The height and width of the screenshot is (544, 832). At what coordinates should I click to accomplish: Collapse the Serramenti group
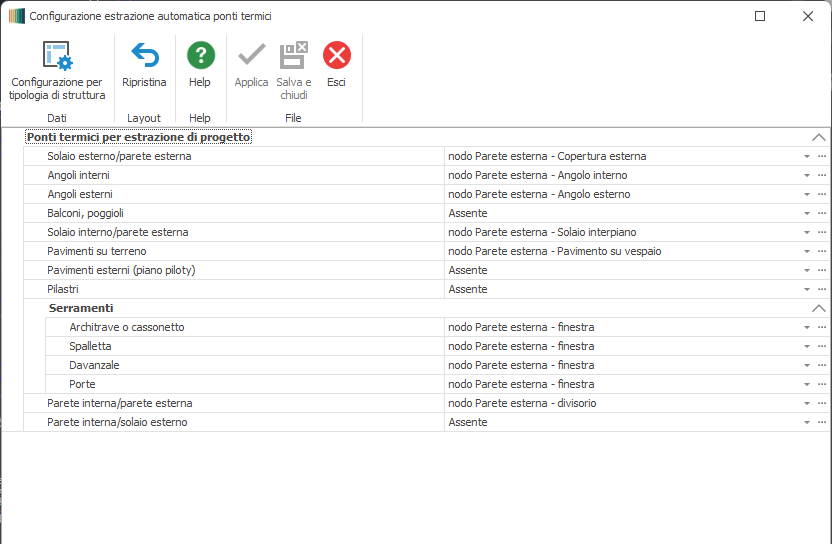click(x=819, y=309)
